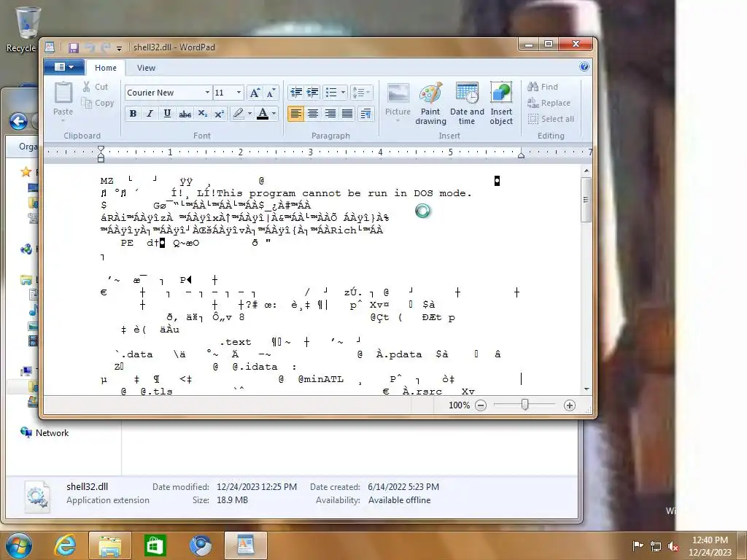
Task: Click zoom in plus button
Action: pyautogui.click(x=569, y=405)
